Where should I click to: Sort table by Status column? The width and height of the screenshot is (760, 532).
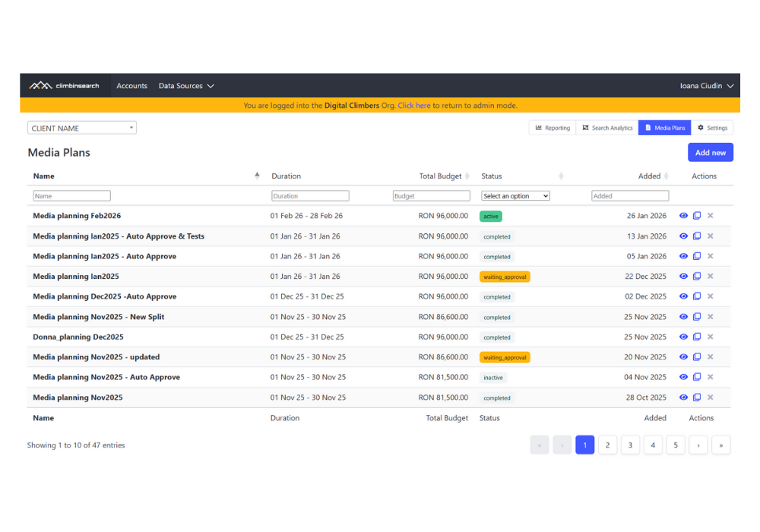click(562, 176)
